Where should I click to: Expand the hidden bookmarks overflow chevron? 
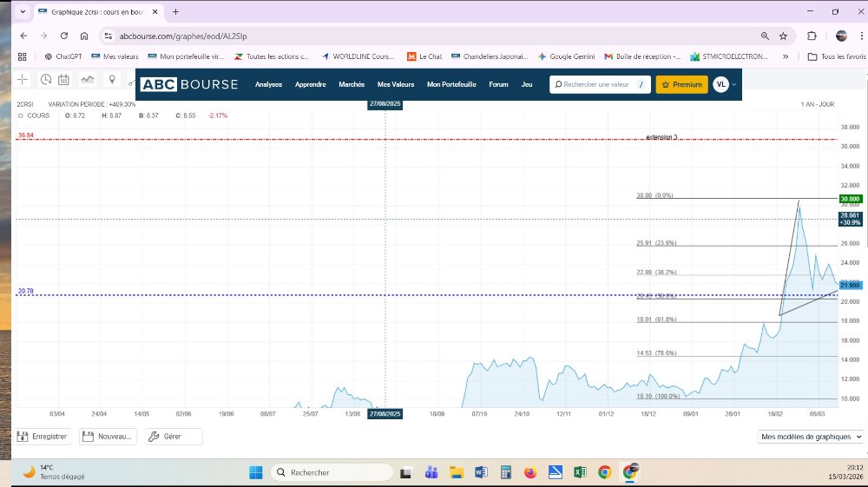pyautogui.click(x=786, y=56)
